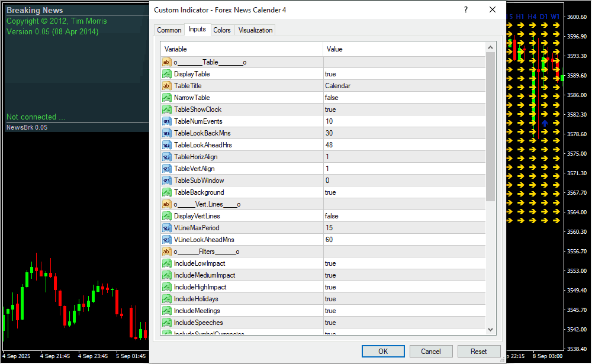Select the TableLookAheadHrs value field
Image resolution: width=592 pixels, height=364 pixels.
tap(404, 145)
